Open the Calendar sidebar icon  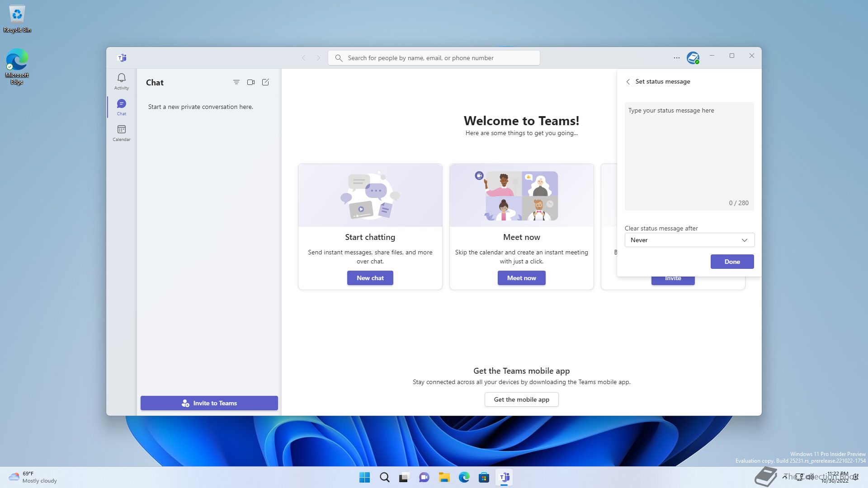[x=121, y=133]
